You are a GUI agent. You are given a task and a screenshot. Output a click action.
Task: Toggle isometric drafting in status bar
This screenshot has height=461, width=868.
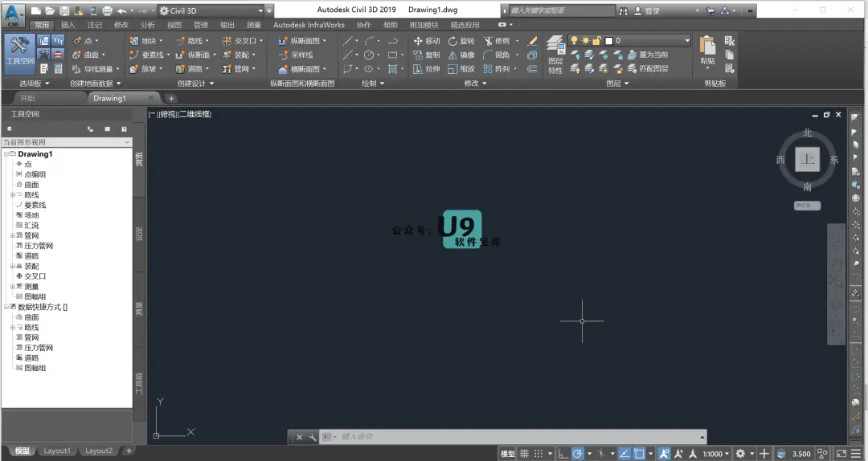click(x=600, y=454)
